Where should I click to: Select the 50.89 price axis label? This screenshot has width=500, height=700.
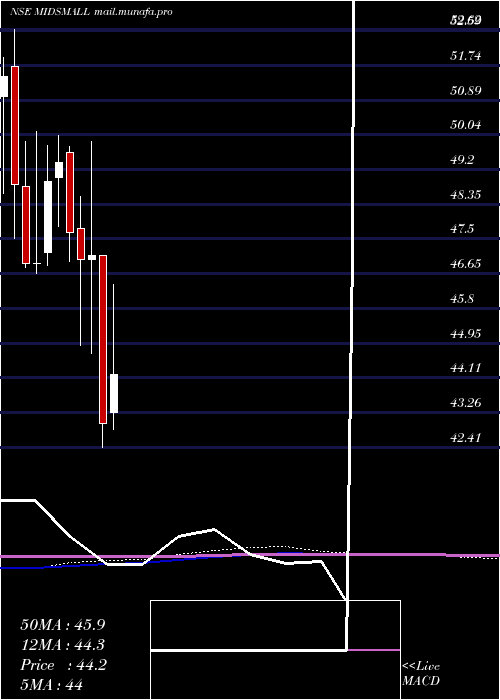click(466, 91)
